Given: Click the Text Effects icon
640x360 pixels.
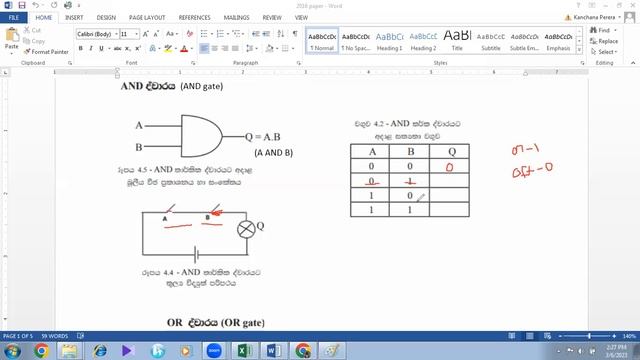Looking at the screenshot, I should 153,49.
